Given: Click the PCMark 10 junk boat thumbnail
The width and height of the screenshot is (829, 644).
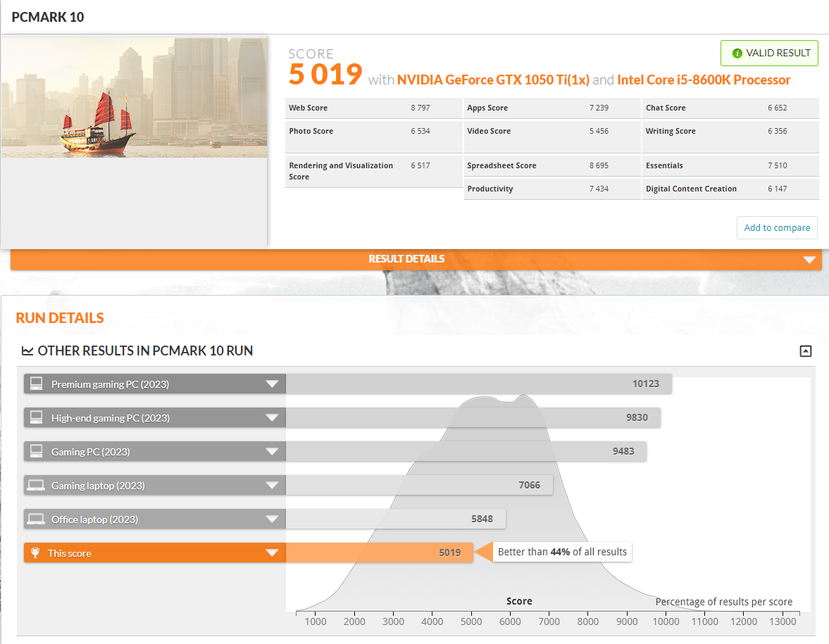Looking at the screenshot, I should pyautogui.click(x=134, y=97).
